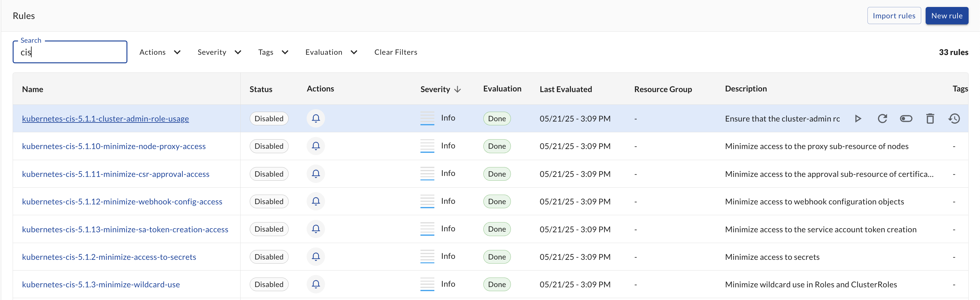This screenshot has width=980, height=300.
Task: Click severity bars icon in cluster-admin-role-usage row
Action: click(x=427, y=118)
